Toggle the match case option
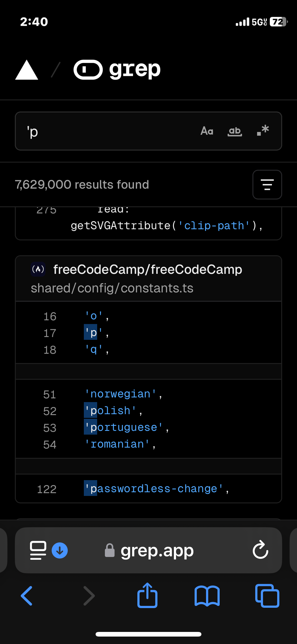 point(207,131)
